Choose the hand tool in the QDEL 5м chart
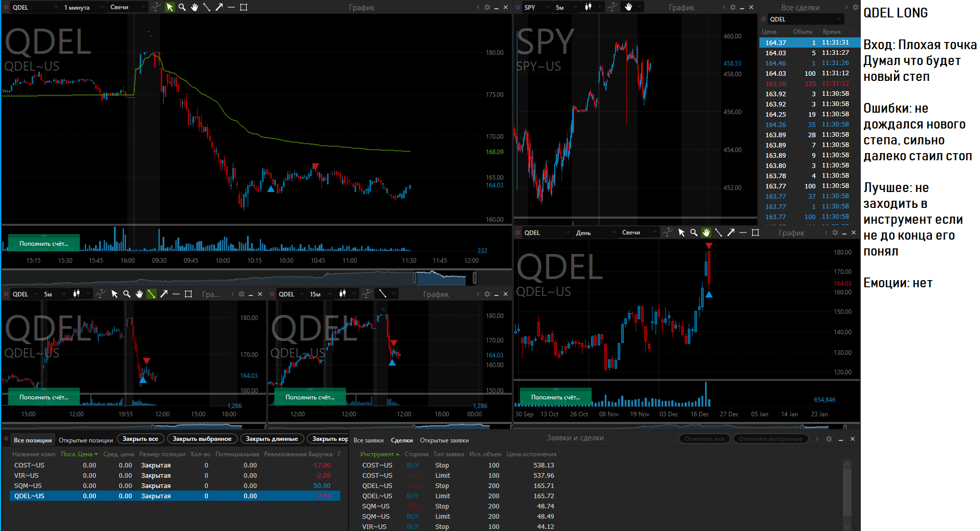This screenshot has height=531, width=980. click(139, 294)
